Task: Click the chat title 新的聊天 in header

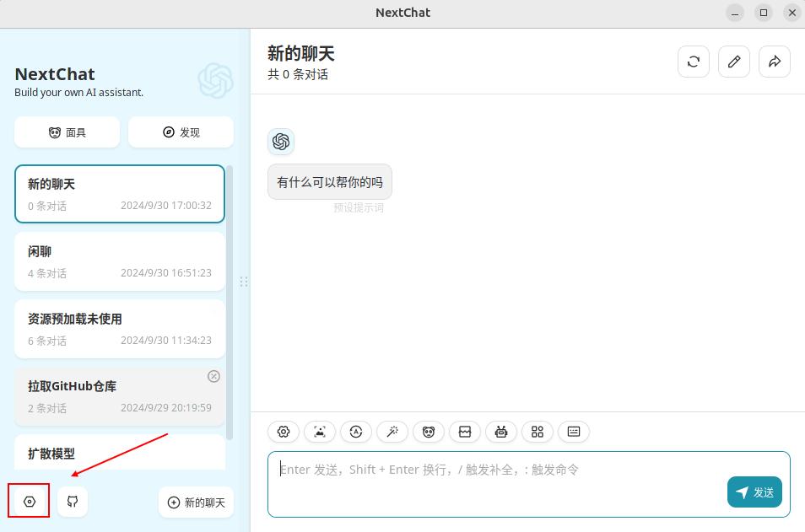Action: tap(301, 53)
